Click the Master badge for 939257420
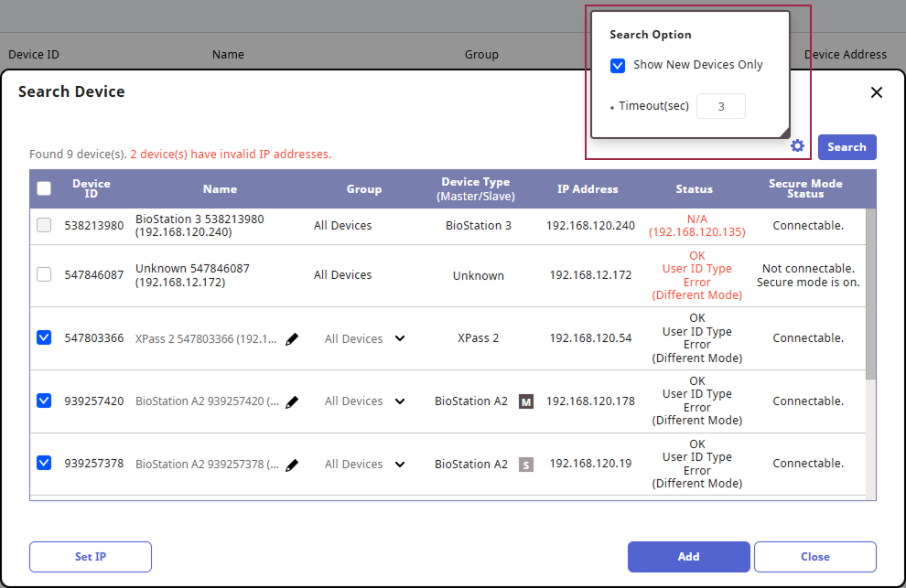The width and height of the screenshot is (906, 588). [x=526, y=401]
